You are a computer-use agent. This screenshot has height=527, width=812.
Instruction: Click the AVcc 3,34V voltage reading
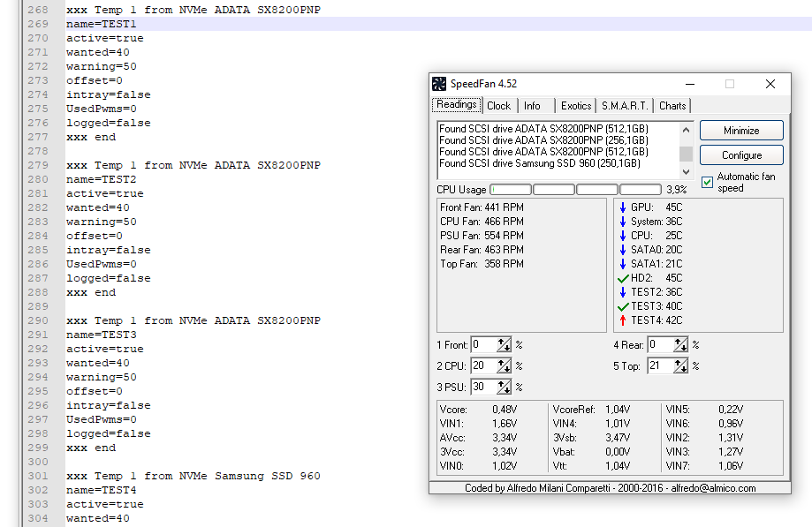479,438
